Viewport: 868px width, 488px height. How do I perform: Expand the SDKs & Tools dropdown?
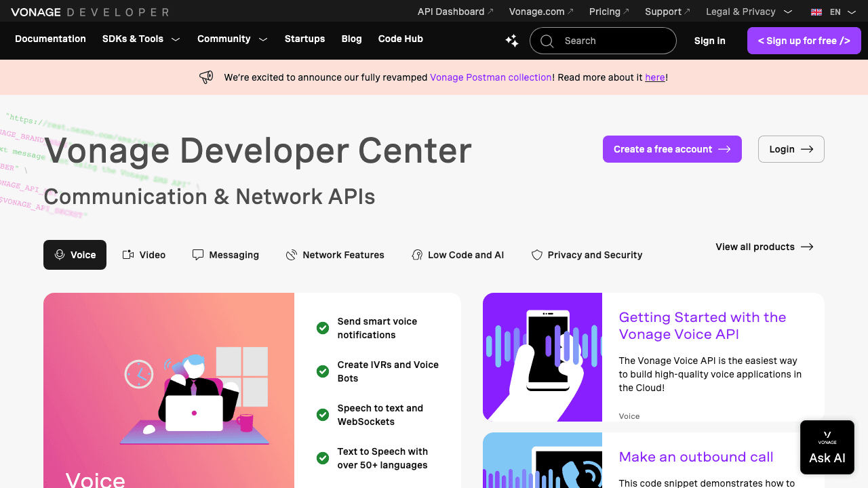pyautogui.click(x=140, y=39)
